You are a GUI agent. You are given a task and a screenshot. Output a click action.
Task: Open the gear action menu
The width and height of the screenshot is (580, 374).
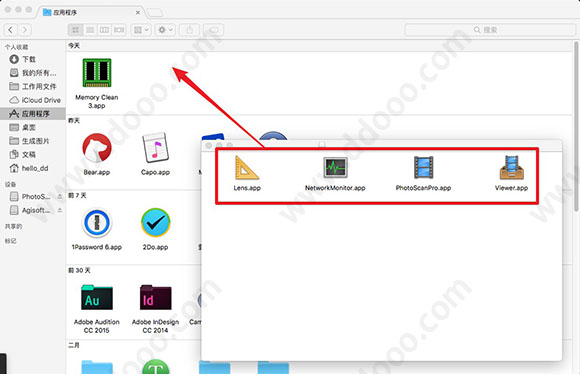click(165, 30)
